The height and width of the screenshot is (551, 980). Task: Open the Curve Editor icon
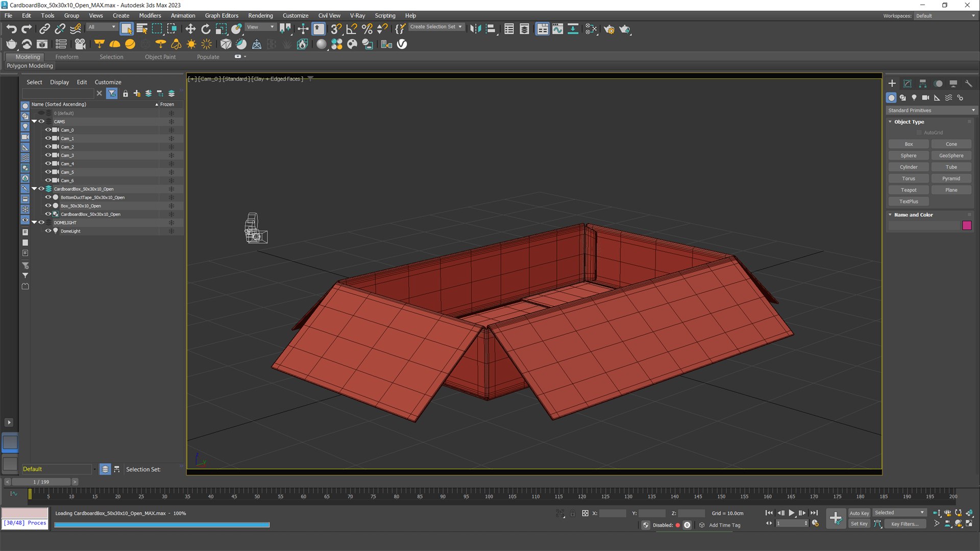557,29
